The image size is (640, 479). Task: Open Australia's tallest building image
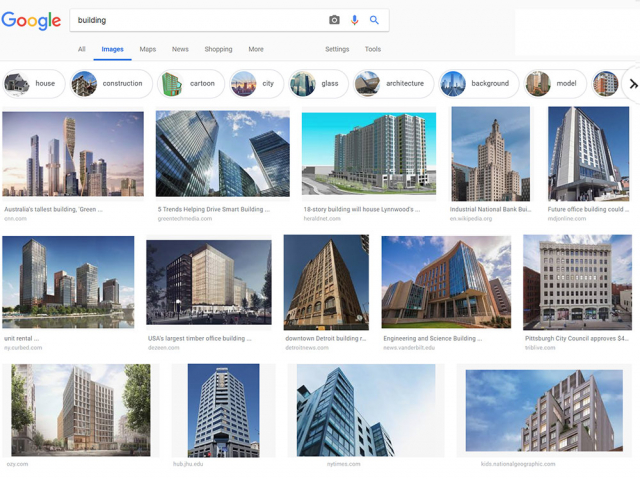coord(73,154)
